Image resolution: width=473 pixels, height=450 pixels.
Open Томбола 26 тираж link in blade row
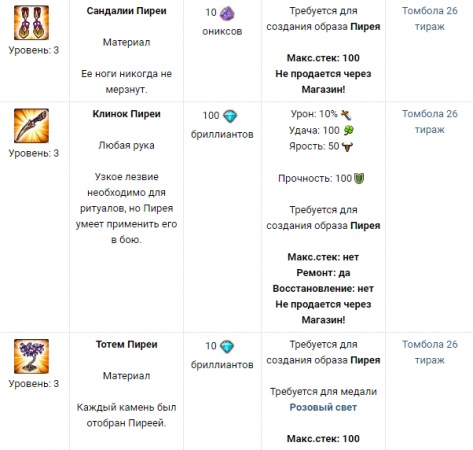tap(429, 122)
